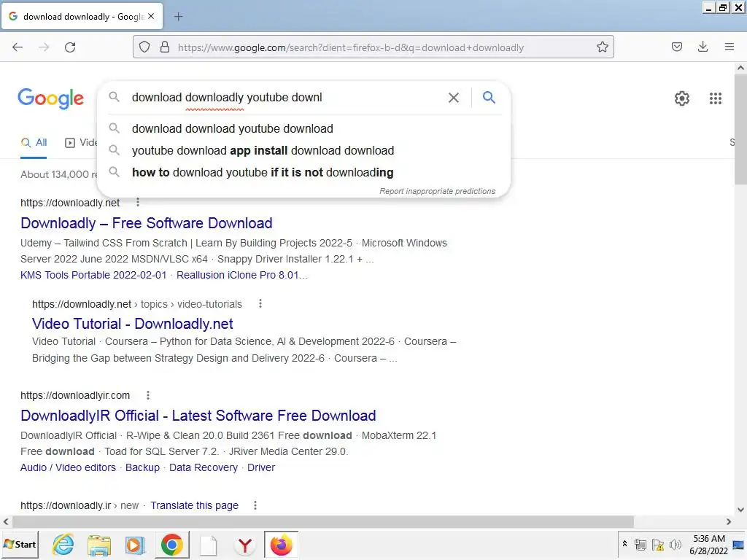Clear the Google search box text
The width and height of the screenshot is (747, 560).
tap(454, 98)
